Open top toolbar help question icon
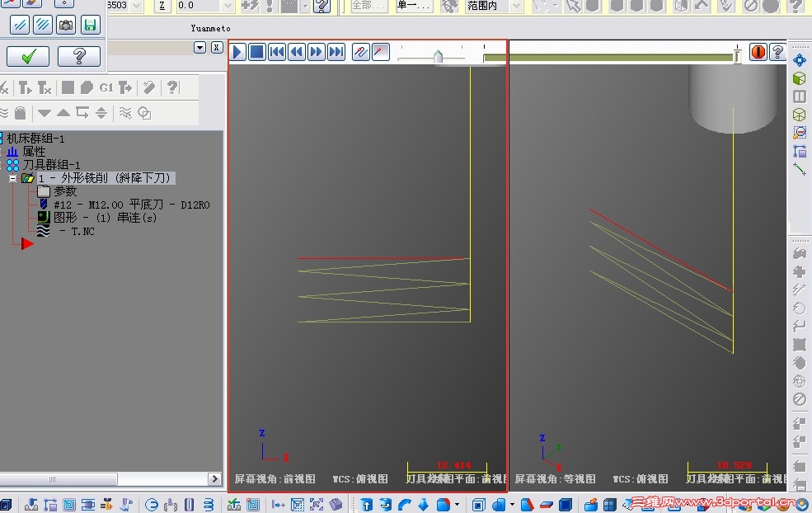The width and height of the screenshot is (812, 513). click(322, 6)
